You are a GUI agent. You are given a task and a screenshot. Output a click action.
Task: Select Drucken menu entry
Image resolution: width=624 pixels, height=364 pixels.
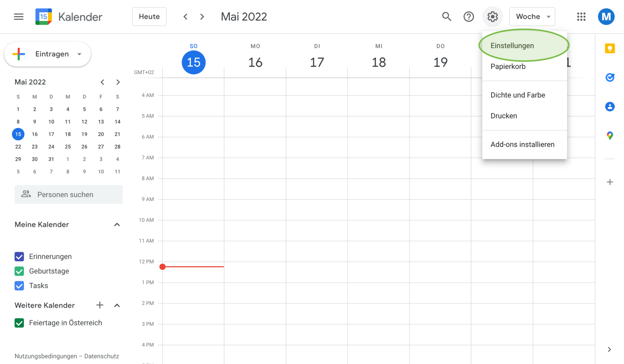[524, 116]
